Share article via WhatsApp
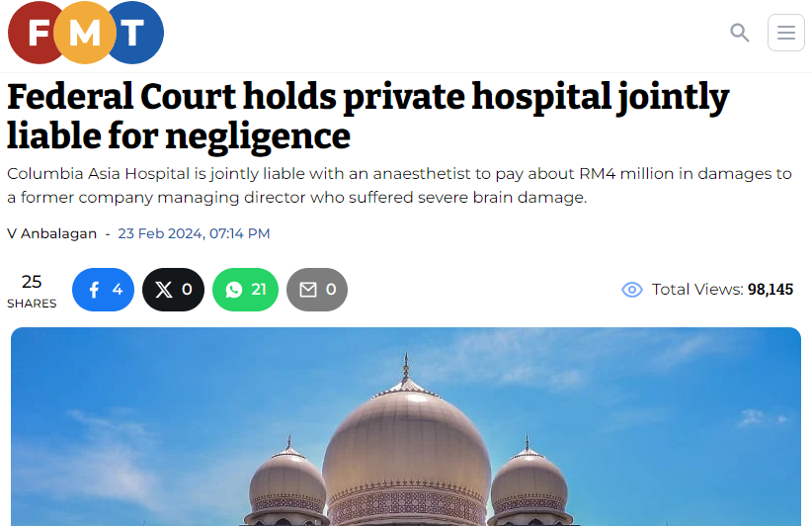This screenshot has width=812, height=526. pos(245,289)
